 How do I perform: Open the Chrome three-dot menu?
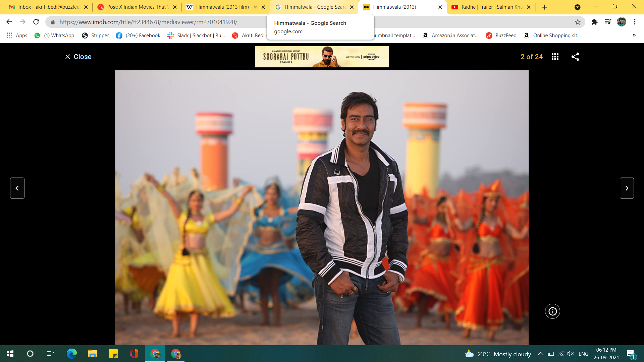tap(635, 22)
